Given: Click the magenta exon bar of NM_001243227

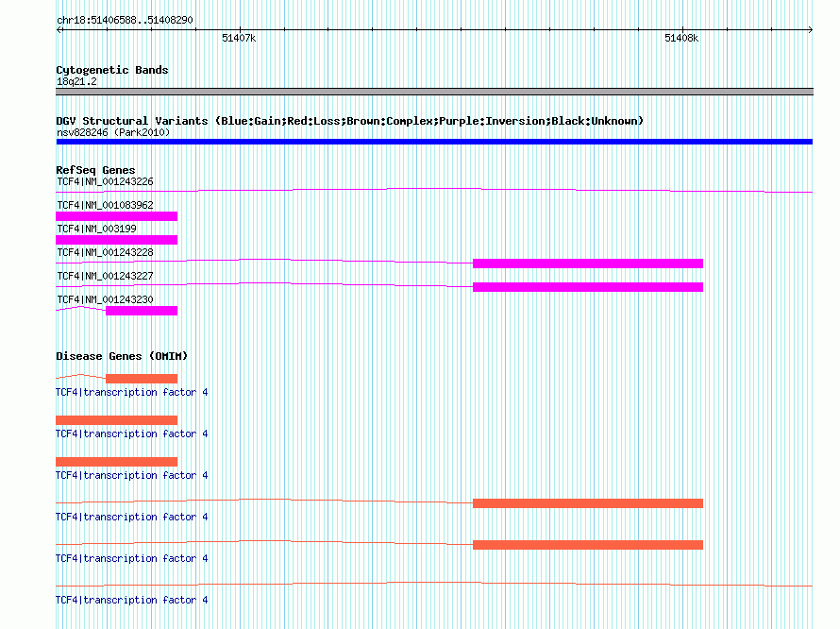Looking at the screenshot, I should click(588, 287).
